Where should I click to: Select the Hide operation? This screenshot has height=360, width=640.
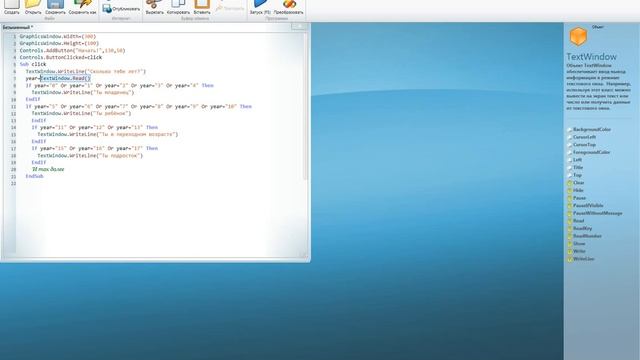(578, 190)
